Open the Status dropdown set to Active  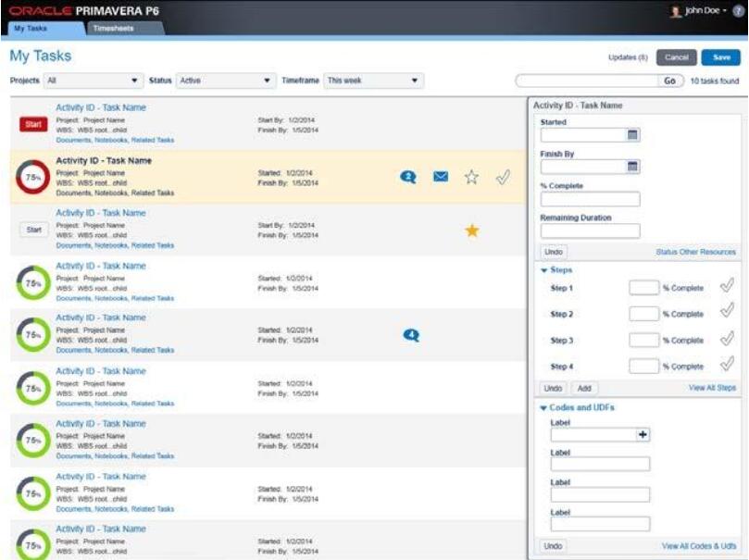(225, 81)
